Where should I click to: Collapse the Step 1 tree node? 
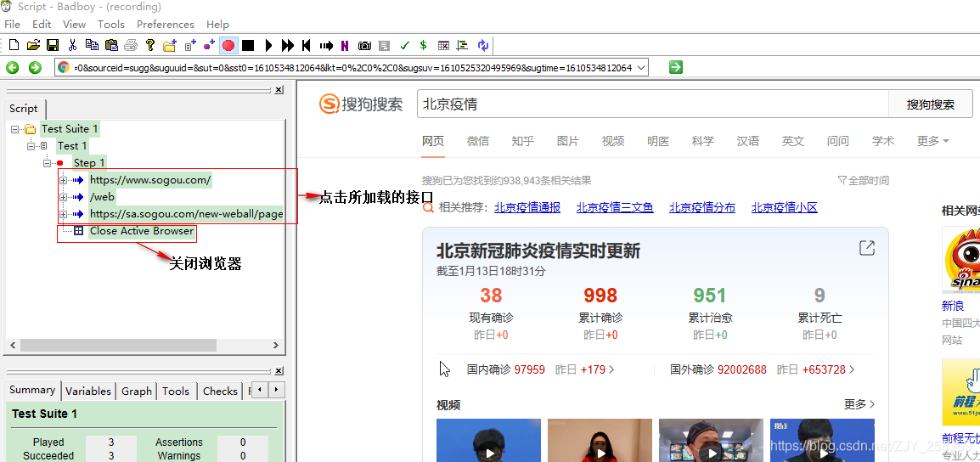[46, 163]
